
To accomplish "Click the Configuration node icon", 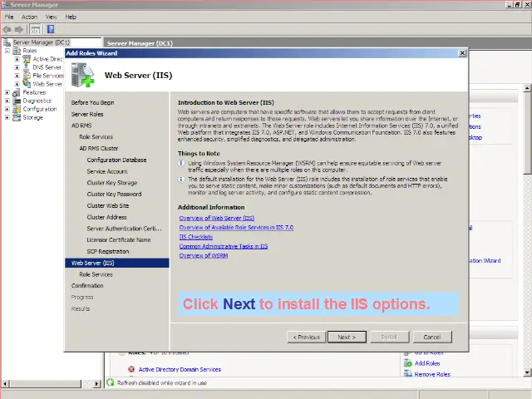I will point(17,109).
